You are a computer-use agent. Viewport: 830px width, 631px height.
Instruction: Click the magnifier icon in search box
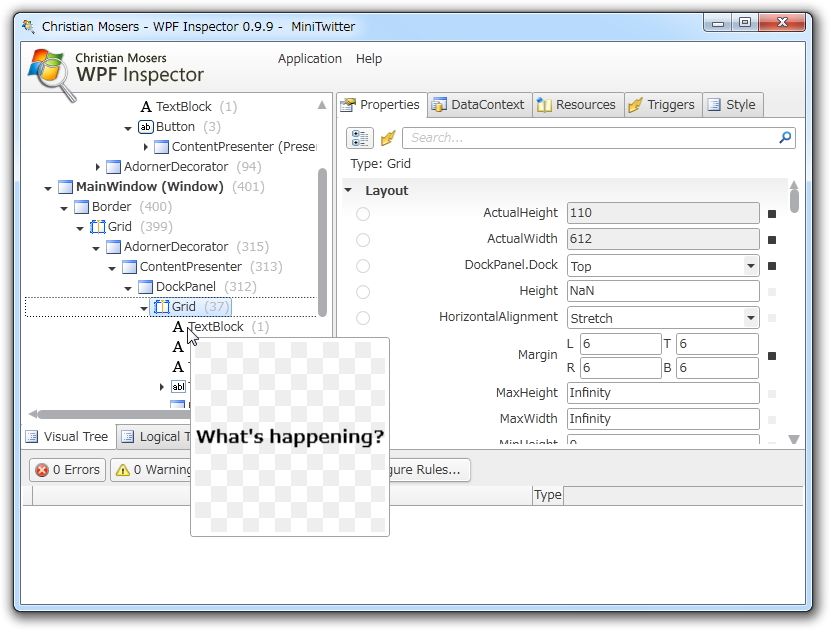pyautogui.click(x=785, y=138)
